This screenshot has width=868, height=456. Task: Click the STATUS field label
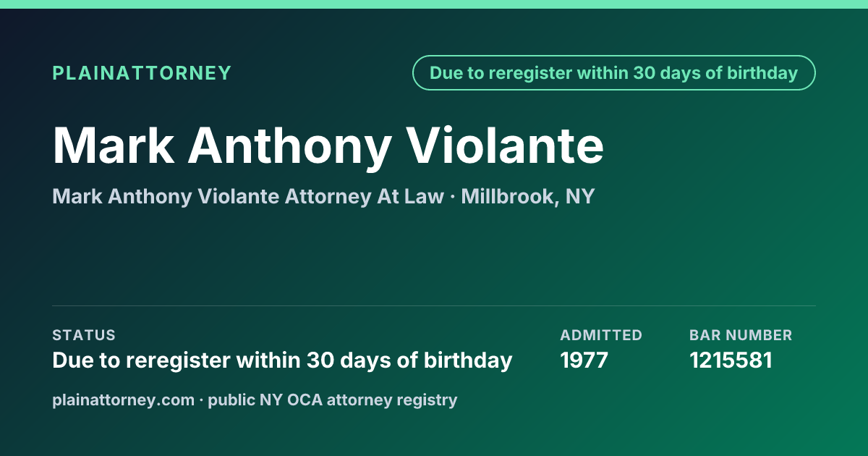tap(84, 335)
